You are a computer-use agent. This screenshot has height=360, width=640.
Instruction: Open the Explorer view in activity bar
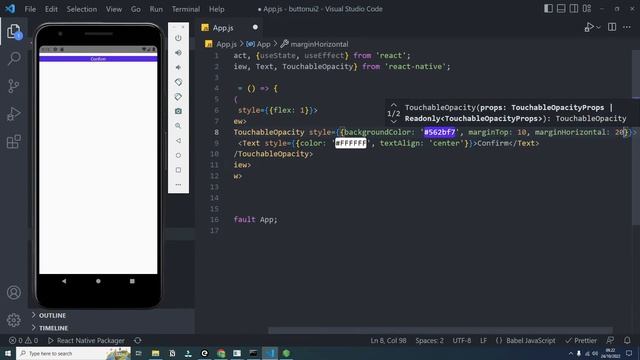(13, 31)
